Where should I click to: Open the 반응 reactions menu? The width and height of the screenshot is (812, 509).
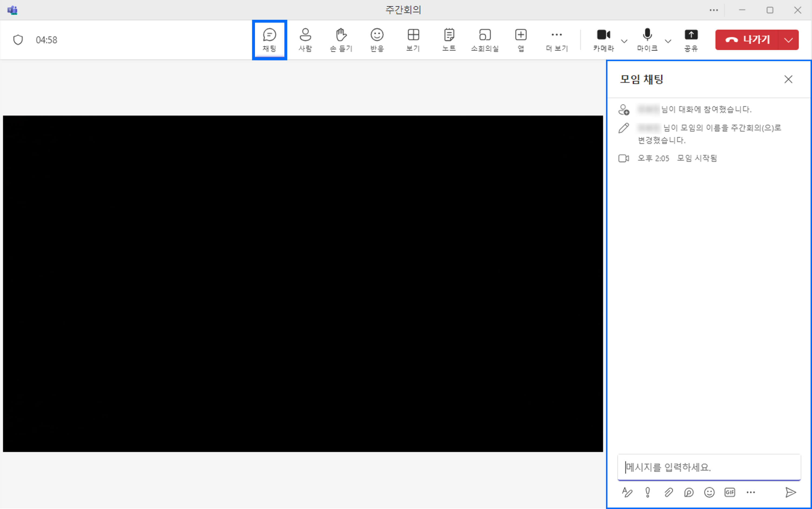(376, 39)
